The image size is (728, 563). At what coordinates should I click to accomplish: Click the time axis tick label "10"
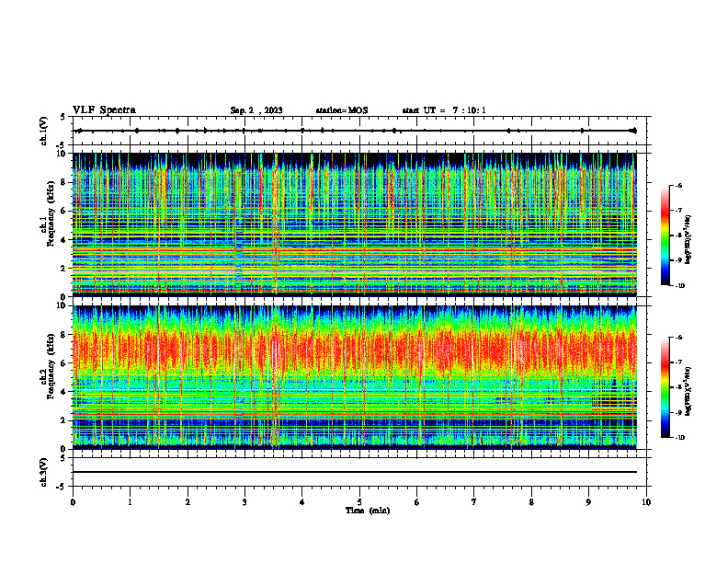646,502
